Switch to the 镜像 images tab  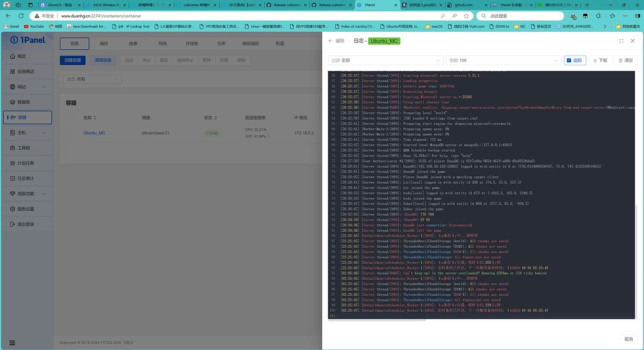(133, 44)
